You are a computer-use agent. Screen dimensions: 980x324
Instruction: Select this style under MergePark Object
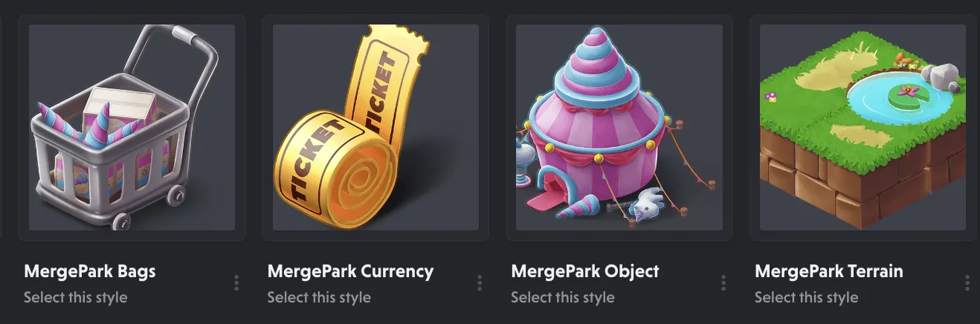click(563, 297)
